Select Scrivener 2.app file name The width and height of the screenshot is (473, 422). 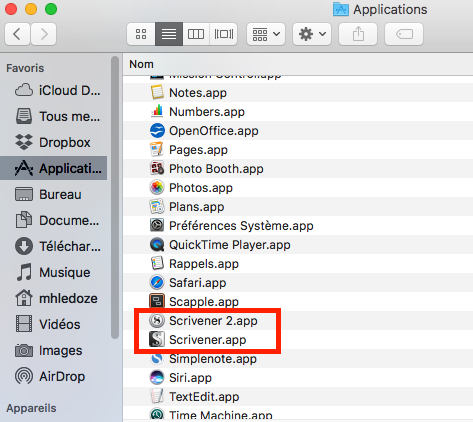213,321
